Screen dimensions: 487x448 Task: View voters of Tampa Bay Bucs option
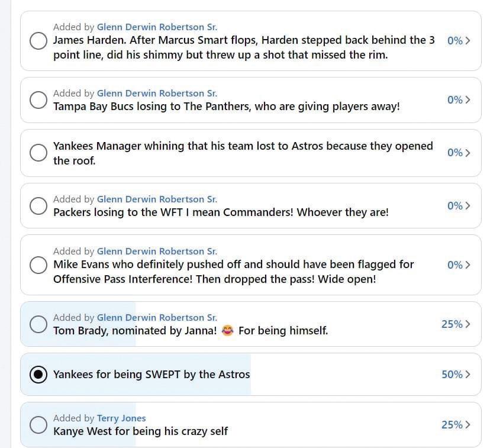point(459,100)
